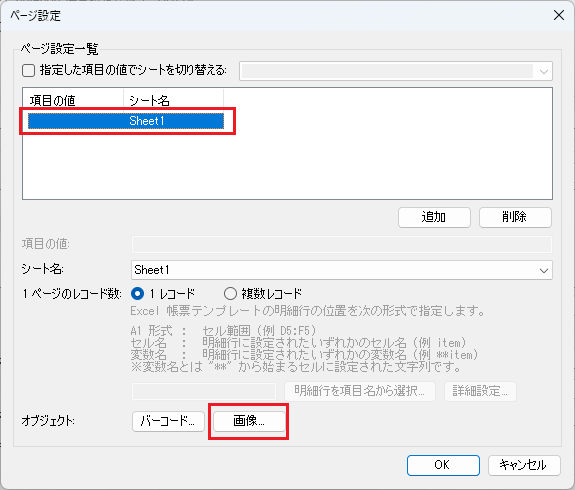
Task: Click the バーコード... button
Action: [168, 421]
